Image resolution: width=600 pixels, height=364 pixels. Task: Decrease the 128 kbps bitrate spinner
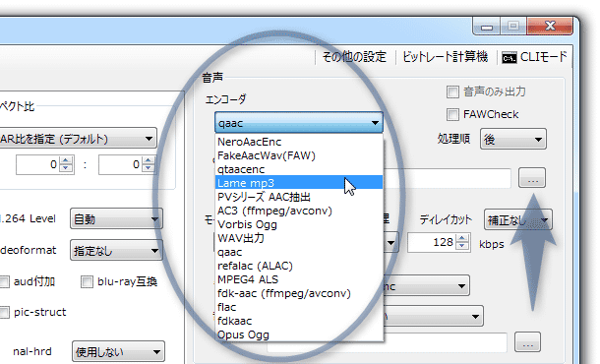(x=462, y=247)
